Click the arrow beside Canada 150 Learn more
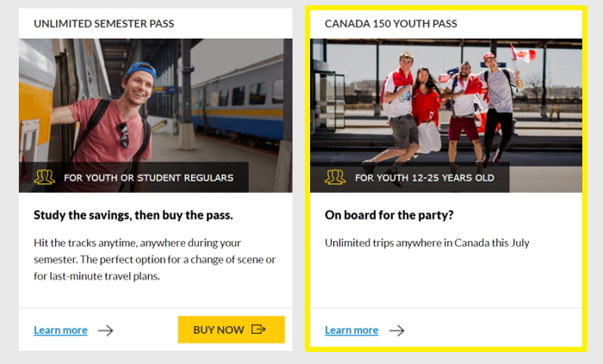 pos(396,330)
